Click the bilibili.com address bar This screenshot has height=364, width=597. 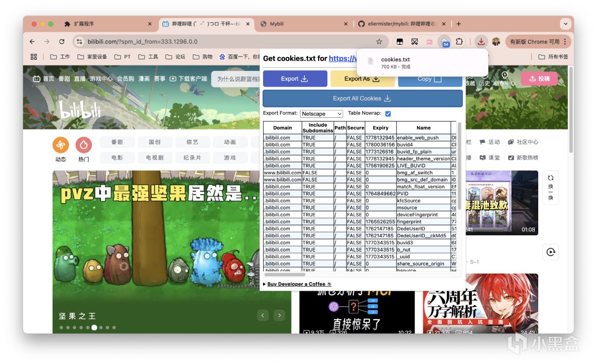[231, 41]
